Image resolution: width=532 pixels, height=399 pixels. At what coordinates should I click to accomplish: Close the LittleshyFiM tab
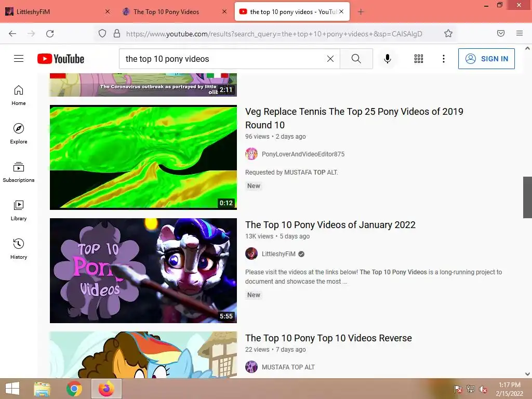107,11
